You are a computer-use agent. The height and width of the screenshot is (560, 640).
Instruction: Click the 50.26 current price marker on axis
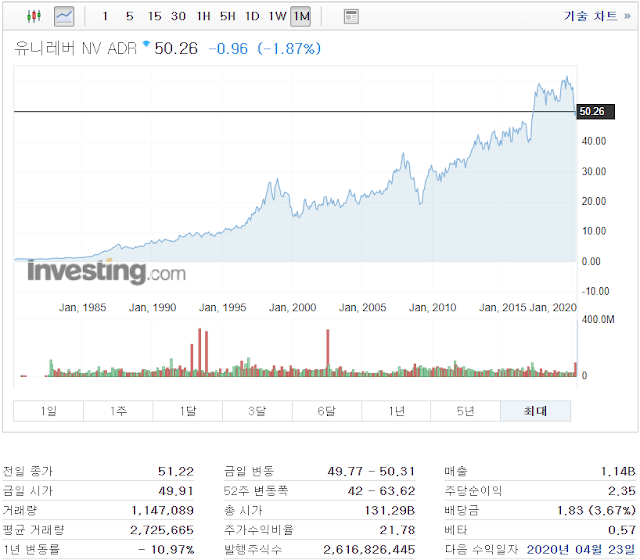[x=595, y=111]
